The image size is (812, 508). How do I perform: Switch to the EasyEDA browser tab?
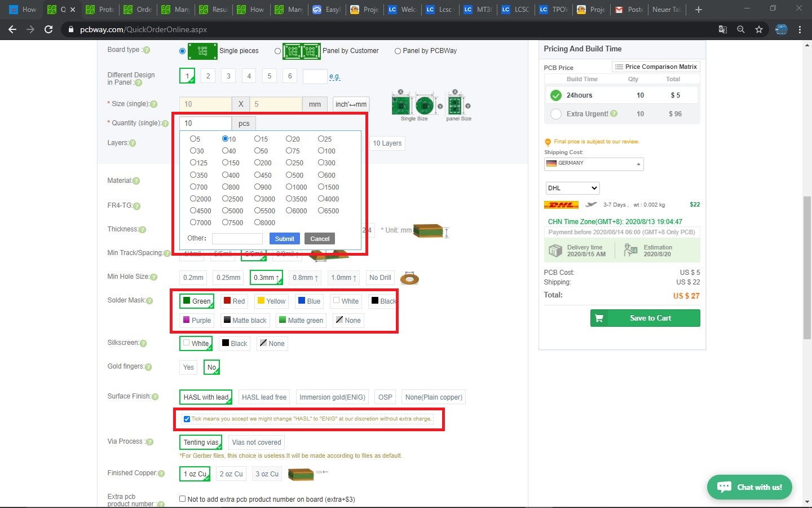[328, 10]
